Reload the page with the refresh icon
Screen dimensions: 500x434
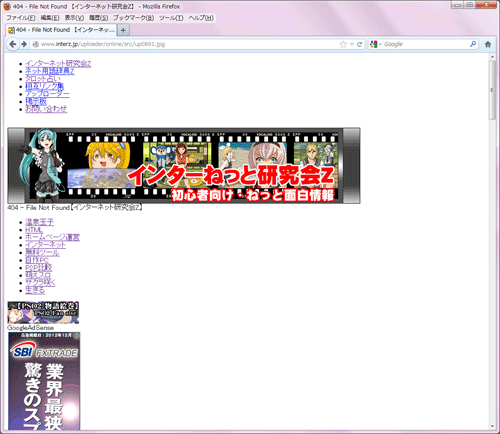[359, 44]
